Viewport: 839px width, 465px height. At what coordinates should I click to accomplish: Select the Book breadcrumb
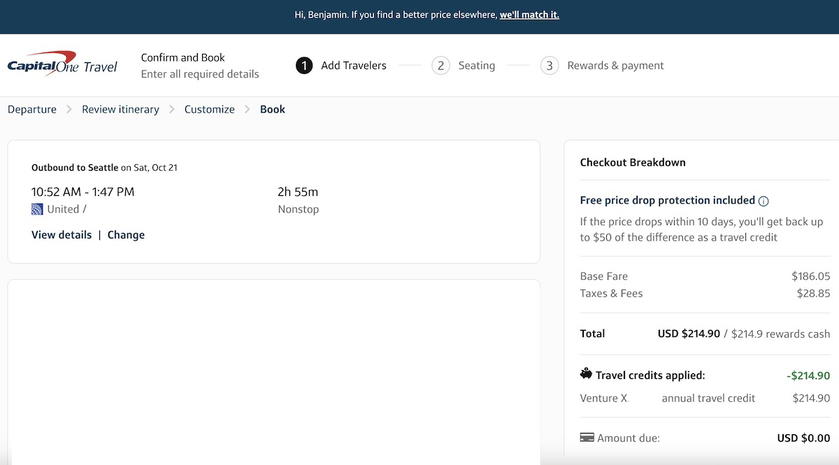(x=272, y=109)
